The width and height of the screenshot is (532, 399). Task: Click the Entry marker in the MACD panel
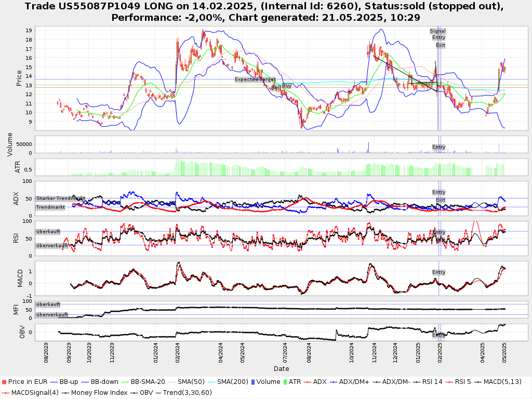click(x=438, y=272)
